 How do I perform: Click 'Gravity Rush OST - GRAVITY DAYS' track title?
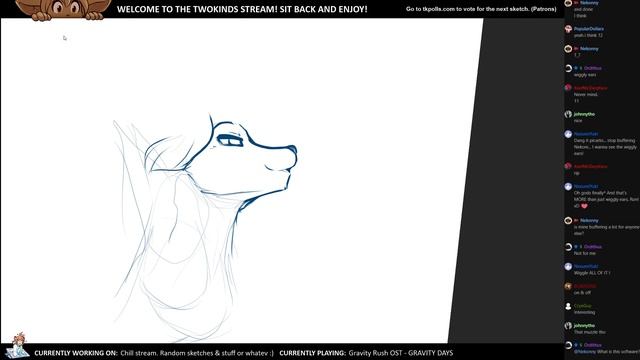[401, 353]
